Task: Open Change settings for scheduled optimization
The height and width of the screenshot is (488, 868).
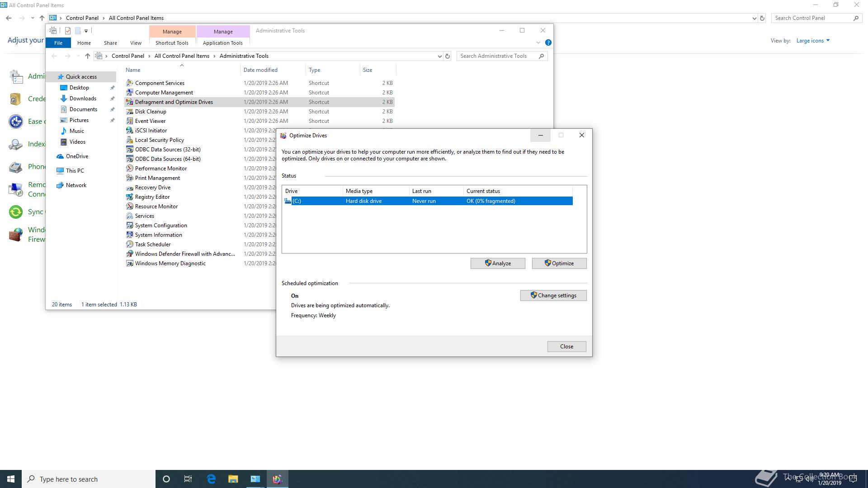Action: click(x=553, y=296)
